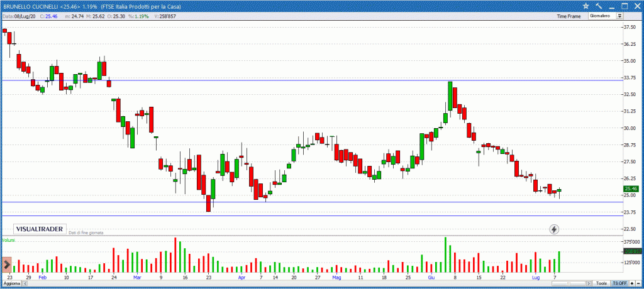This screenshot has width=644, height=289.
Task: Click the C: 25.46 close value
Action: [49, 16]
